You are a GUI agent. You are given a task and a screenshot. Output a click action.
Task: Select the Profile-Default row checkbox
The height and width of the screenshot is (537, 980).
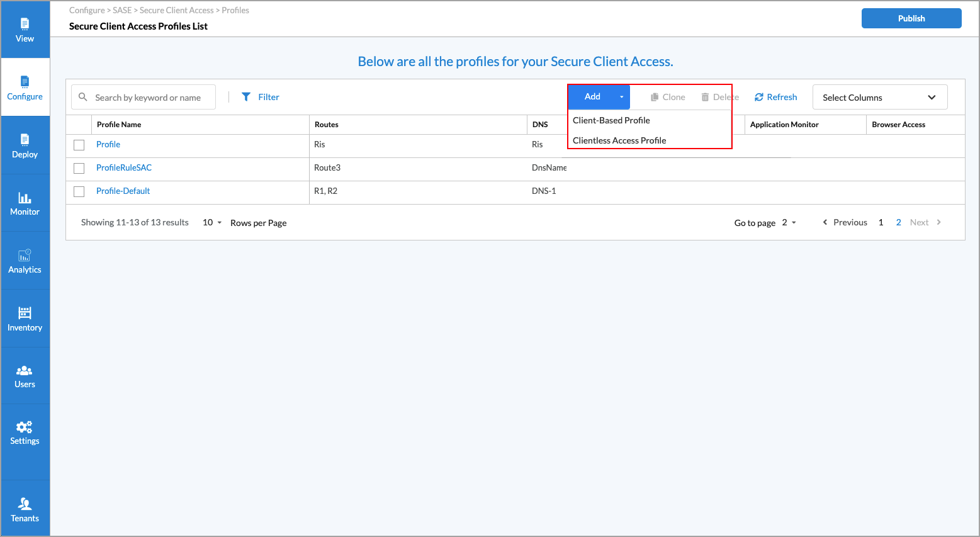pyautogui.click(x=79, y=191)
